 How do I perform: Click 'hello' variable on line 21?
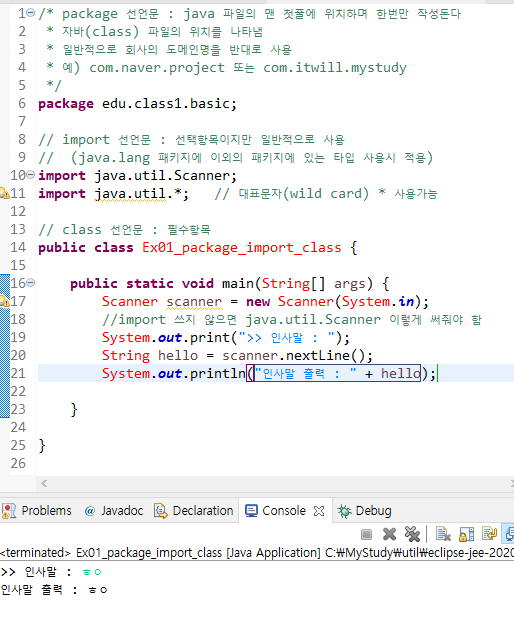(x=400, y=373)
